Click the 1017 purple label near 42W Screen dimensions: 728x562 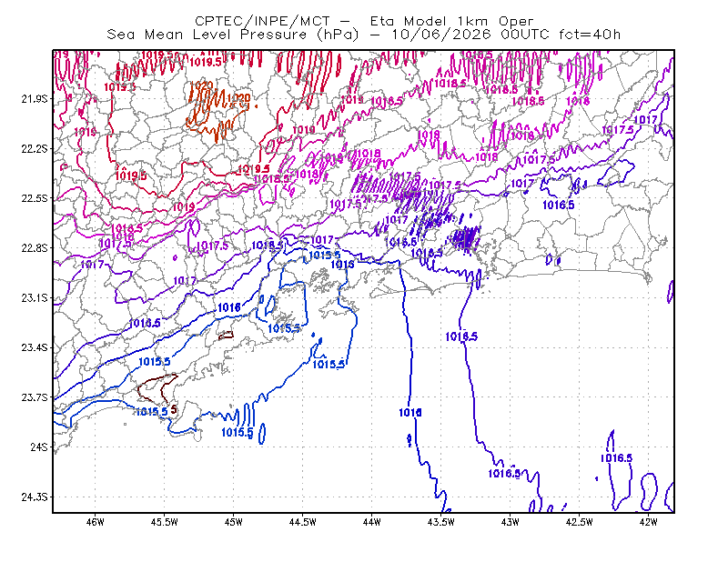[x=646, y=120]
